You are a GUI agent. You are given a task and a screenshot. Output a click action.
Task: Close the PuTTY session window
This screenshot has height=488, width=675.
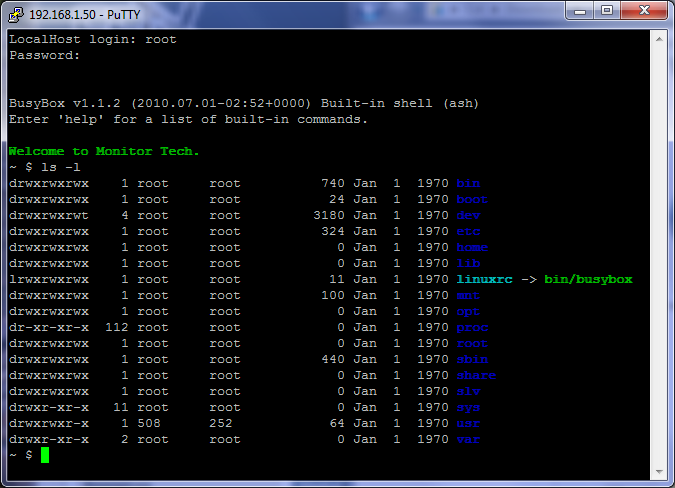coord(644,10)
